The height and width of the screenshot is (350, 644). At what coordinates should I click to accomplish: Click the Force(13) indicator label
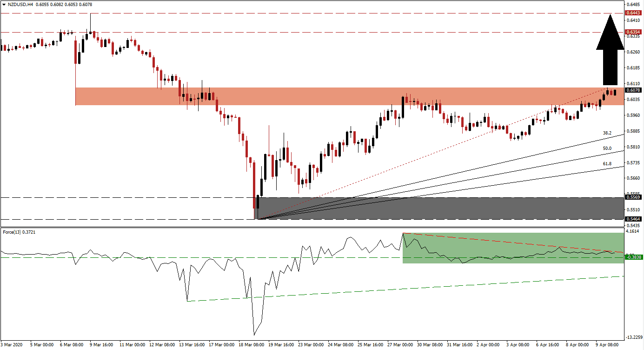(13, 231)
